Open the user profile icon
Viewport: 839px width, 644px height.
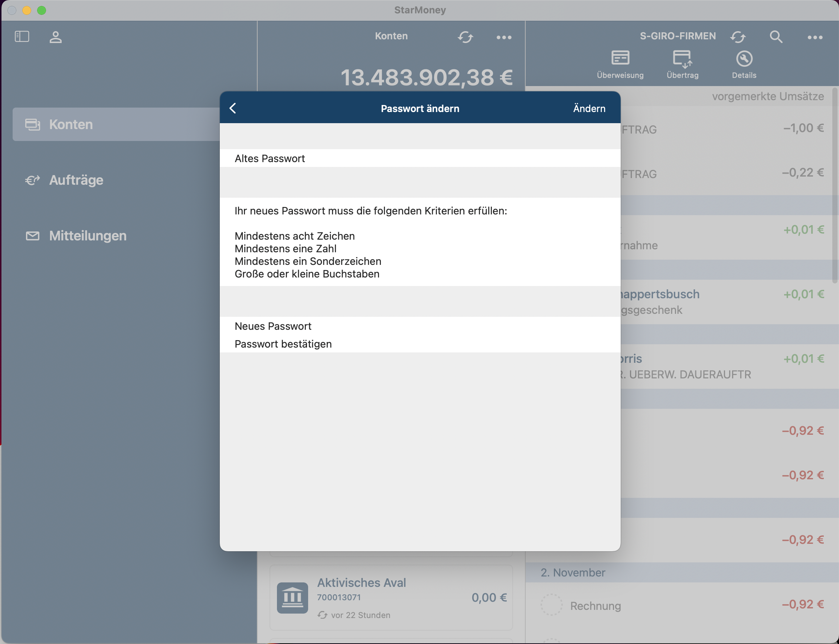tap(56, 37)
